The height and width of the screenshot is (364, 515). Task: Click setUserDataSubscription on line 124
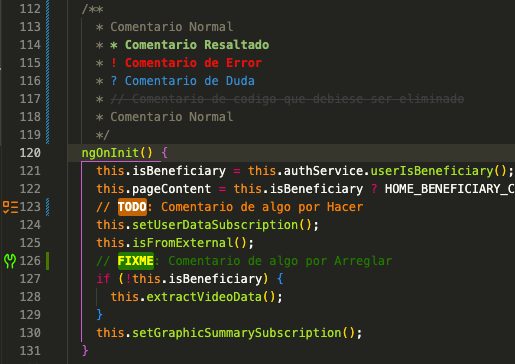215,225
